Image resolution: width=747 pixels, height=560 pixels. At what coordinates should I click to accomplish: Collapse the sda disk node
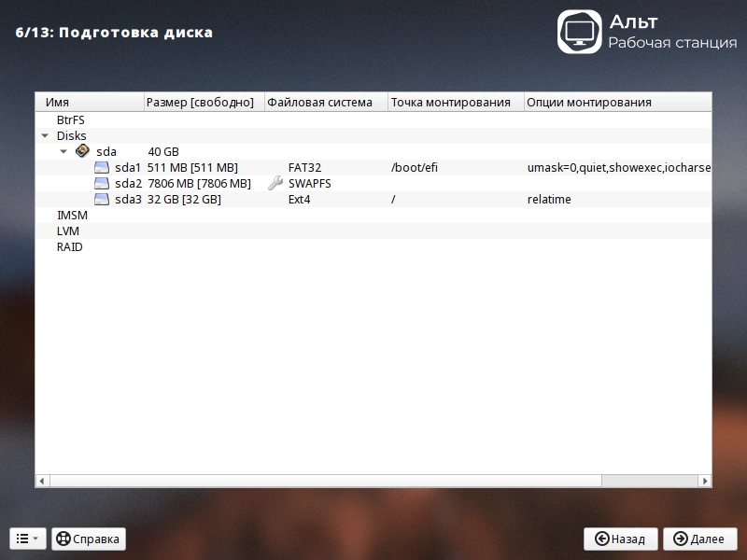(63, 151)
